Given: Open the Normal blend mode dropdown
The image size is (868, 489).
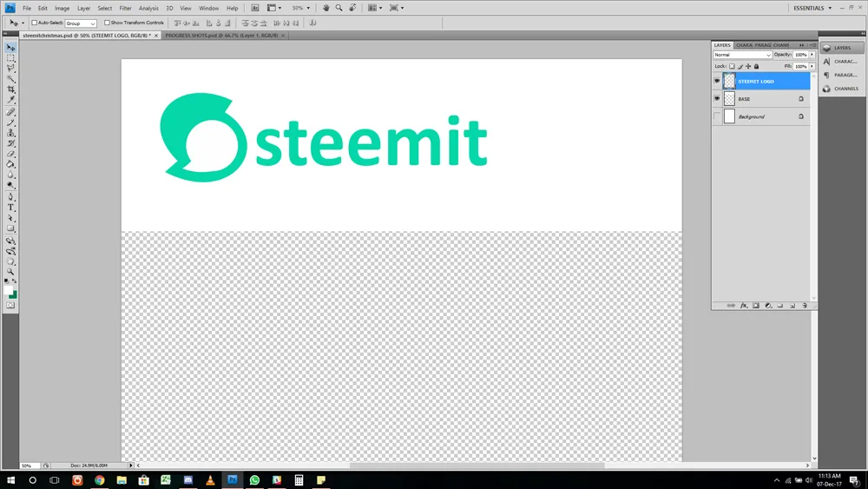Looking at the screenshot, I should tap(742, 55).
